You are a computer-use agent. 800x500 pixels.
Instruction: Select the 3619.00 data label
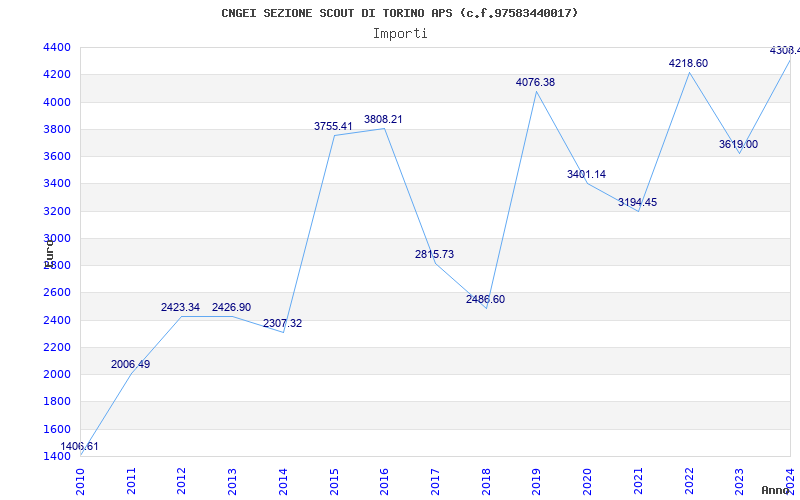738,144
